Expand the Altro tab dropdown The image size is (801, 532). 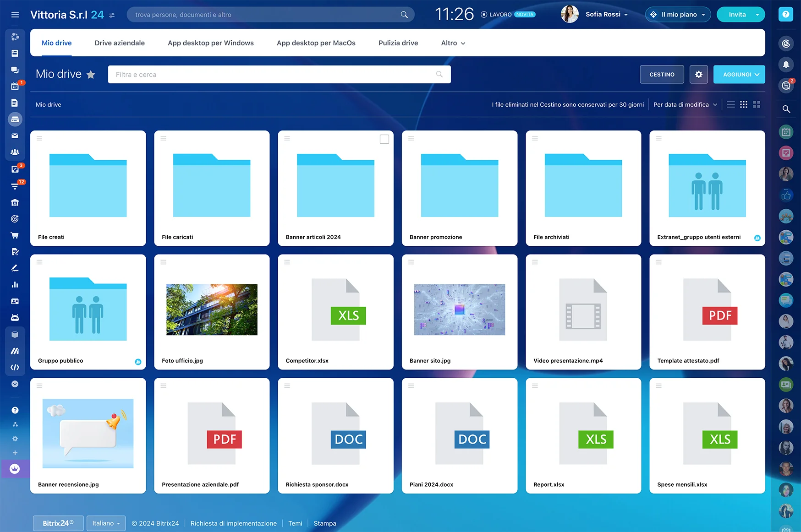[x=452, y=43]
